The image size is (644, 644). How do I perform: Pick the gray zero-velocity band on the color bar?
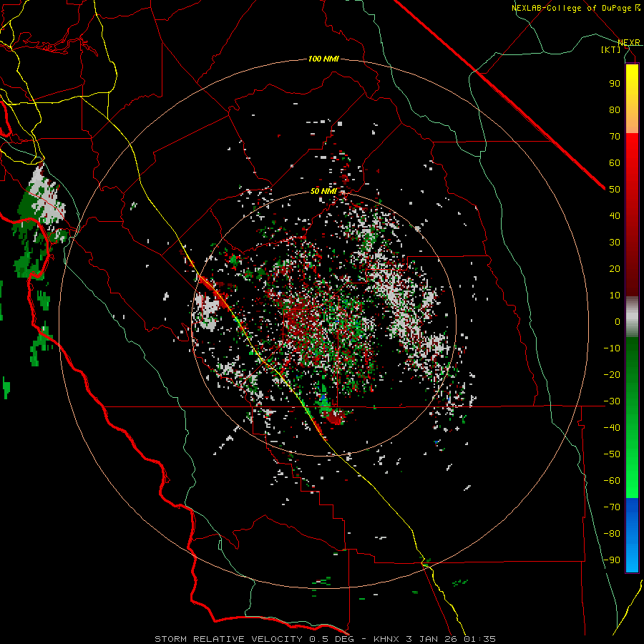(632, 317)
